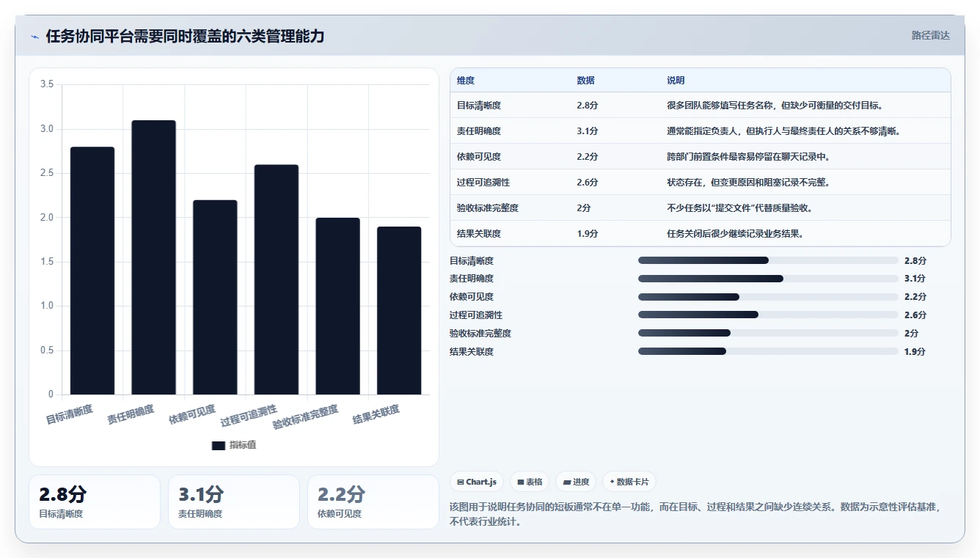Click the 责任明确度 bar in chart
The height and width of the screenshot is (558, 980).
click(154, 257)
